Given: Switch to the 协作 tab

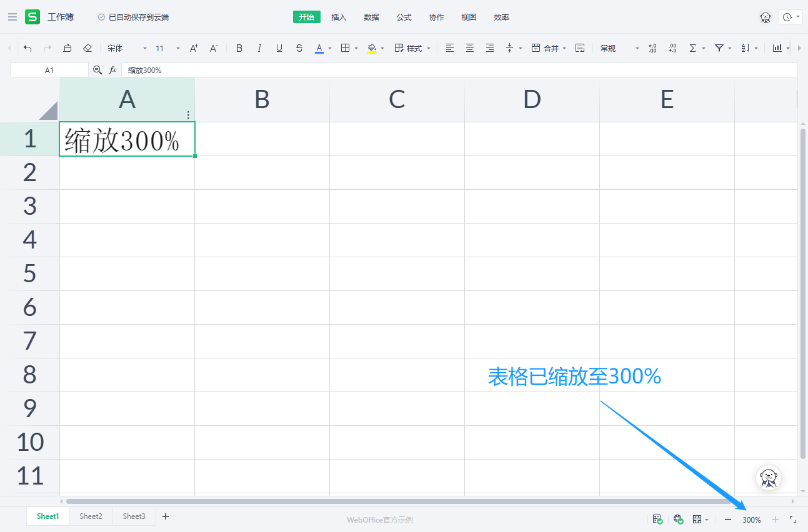Looking at the screenshot, I should pos(436,17).
